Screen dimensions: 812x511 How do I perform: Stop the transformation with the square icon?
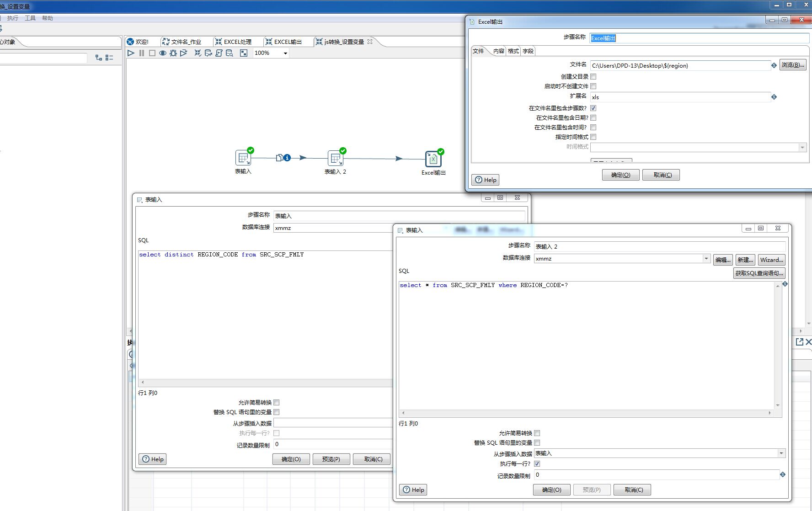[x=152, y=53]
